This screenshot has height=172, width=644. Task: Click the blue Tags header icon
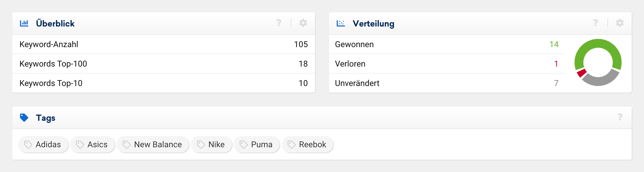(24, 118)
